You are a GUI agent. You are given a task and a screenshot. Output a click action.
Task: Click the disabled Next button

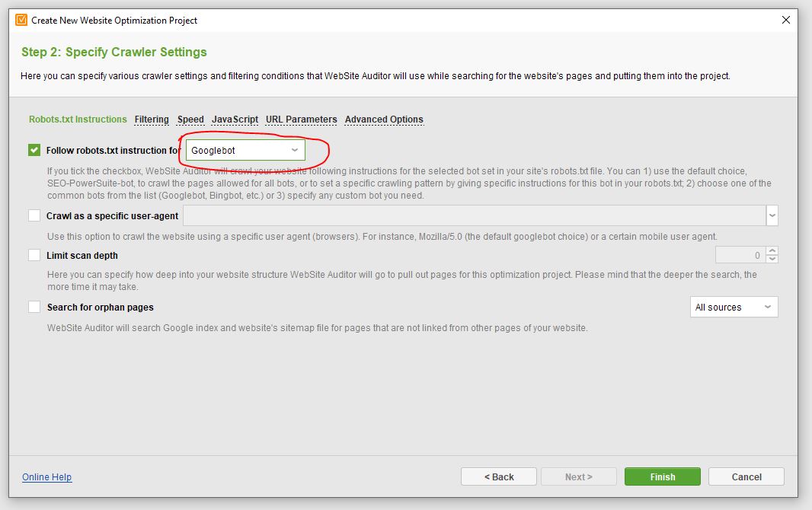[579, 477]
